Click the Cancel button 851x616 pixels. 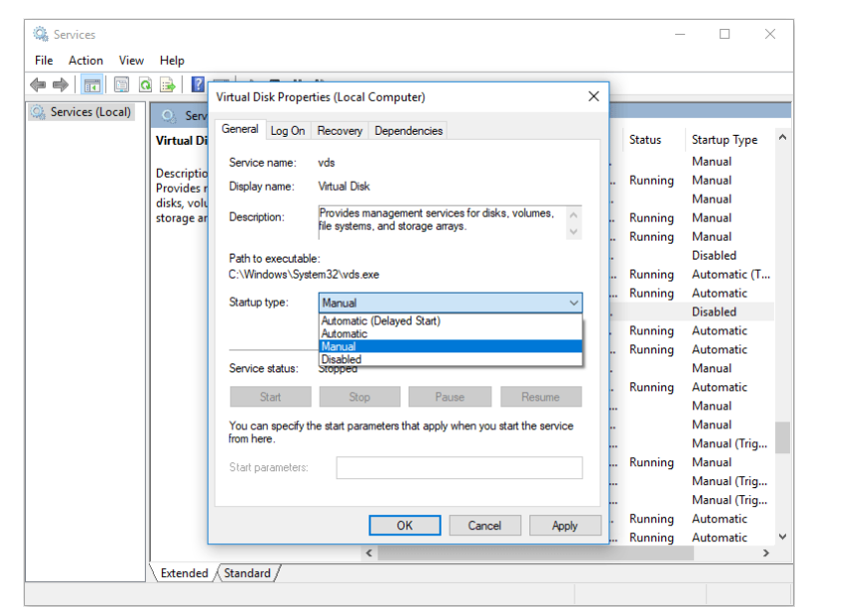tap(484, 525)
